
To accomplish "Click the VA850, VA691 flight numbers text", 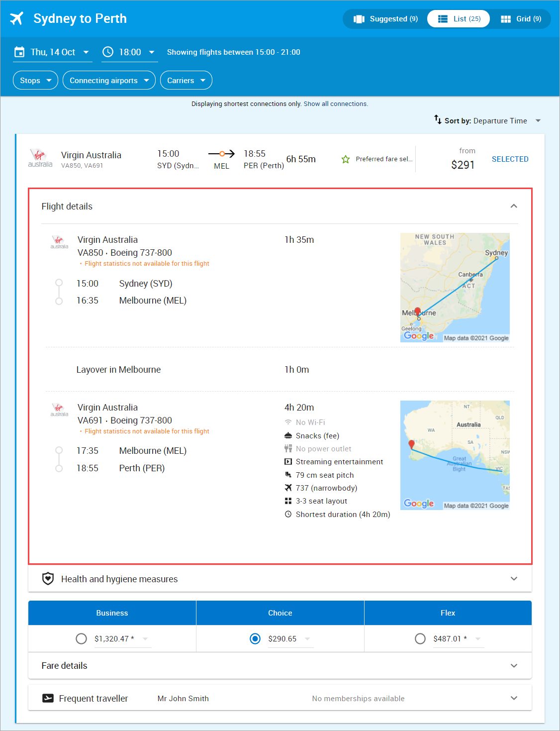I will pos(82,166).
